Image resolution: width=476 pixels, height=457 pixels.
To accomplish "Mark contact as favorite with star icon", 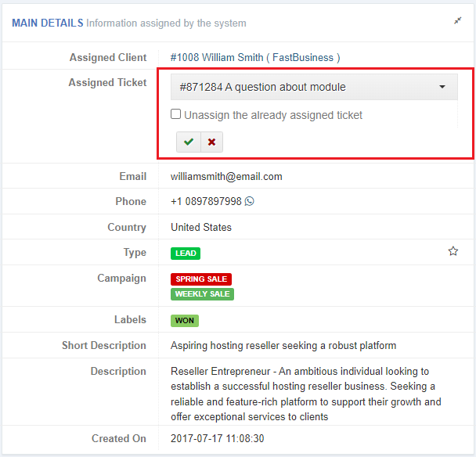I will (453, 251).
